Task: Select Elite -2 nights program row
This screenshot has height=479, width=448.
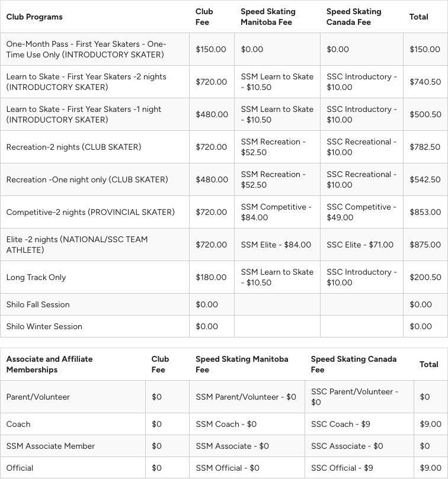Action: pos(224,245)
